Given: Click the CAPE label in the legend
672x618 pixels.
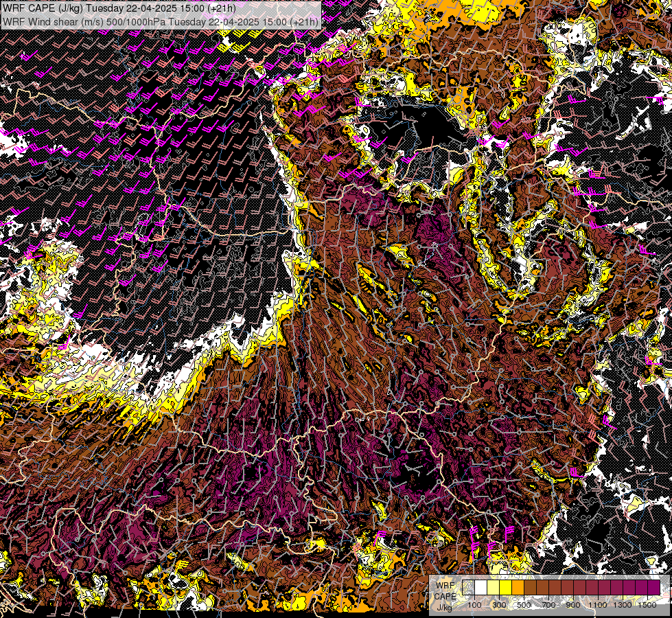Looking at the screenshot, I should (445, 596).
